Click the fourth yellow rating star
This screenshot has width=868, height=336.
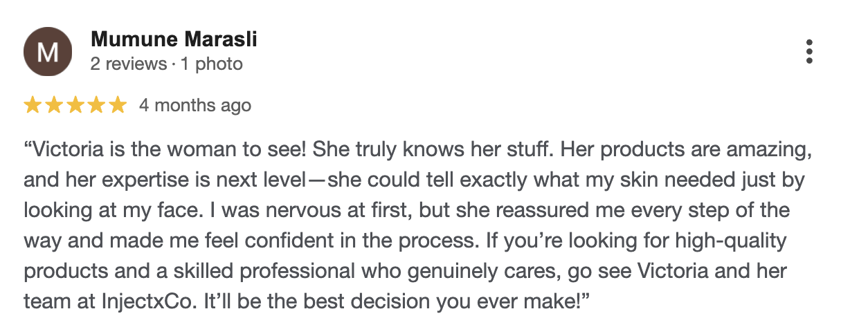point(96,105)
